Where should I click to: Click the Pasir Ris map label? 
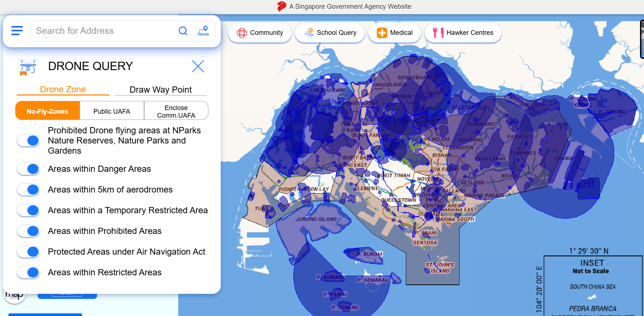(519, 137)
